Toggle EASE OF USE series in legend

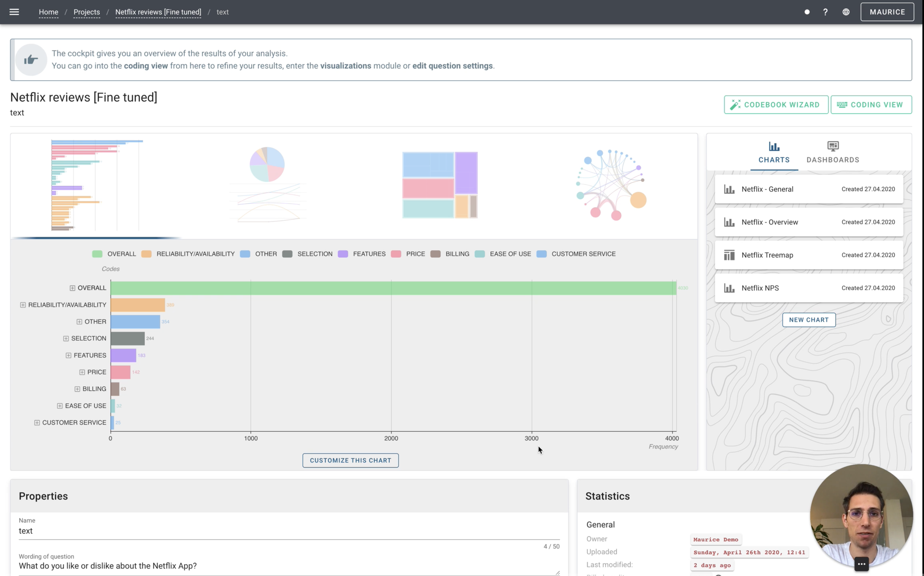pos(502,254)
